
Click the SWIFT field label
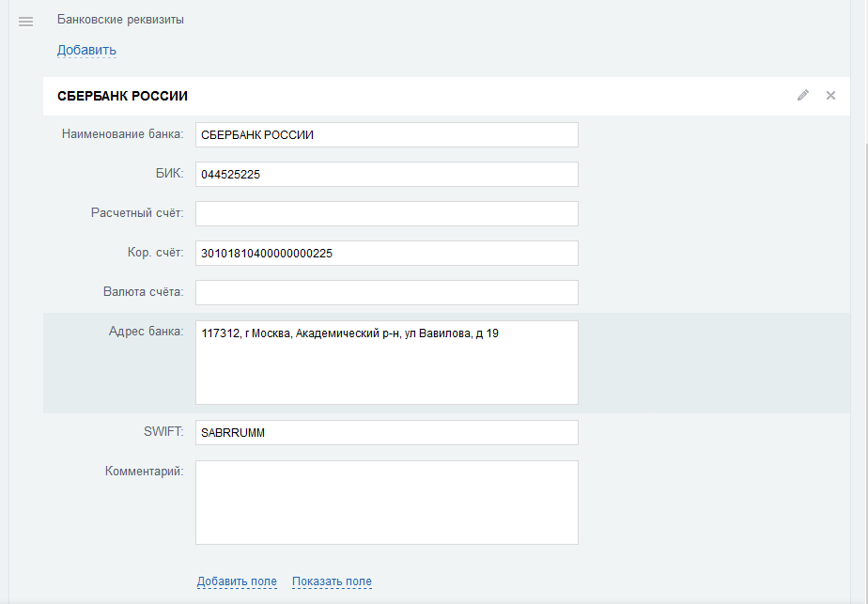[164, 431]
